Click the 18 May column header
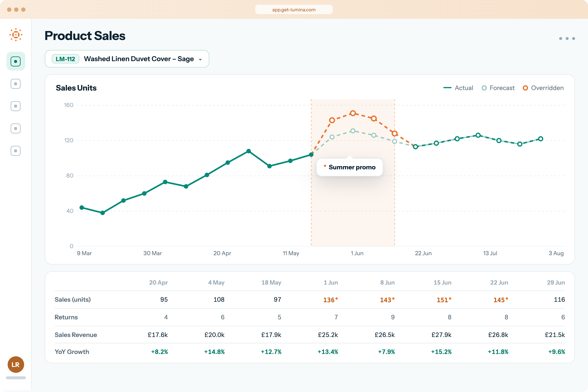This screenshot has width=588, height=392. point(271,283)
